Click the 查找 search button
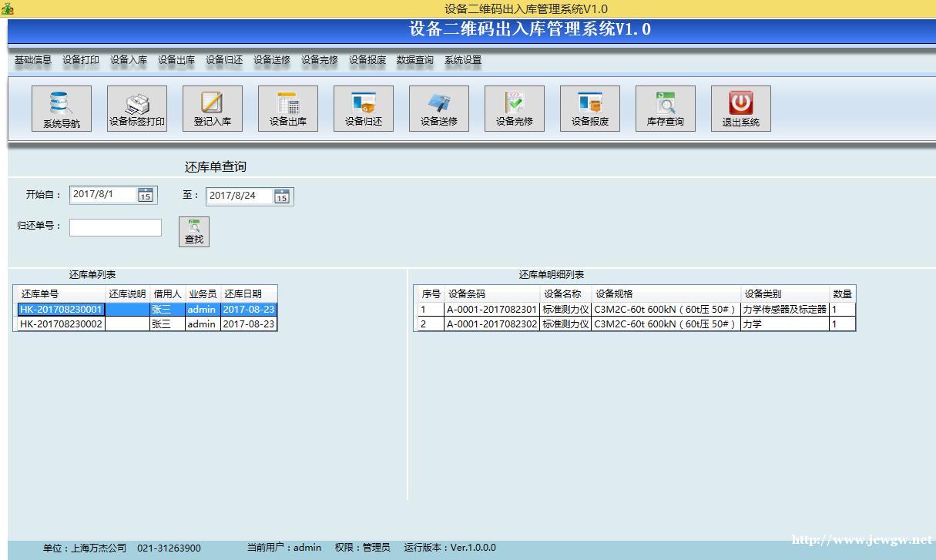The width and height of the screenshot is (936, 560). coord(194,231)
